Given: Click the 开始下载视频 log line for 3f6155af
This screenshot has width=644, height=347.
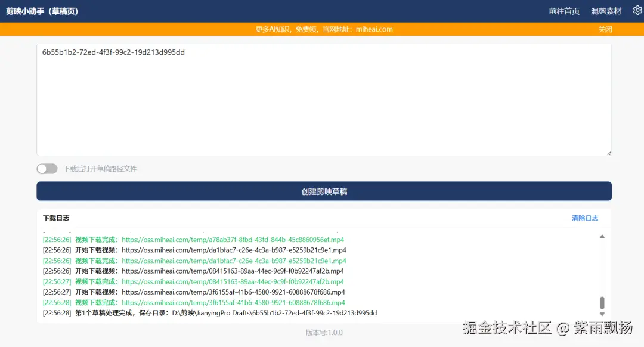Looking at the screenshot, I should (194, 292).
